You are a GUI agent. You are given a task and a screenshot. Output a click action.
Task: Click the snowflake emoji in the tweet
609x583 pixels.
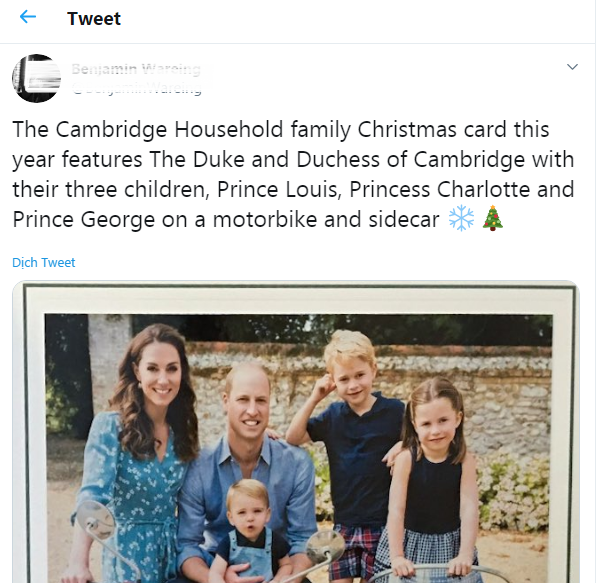[461, 219]
